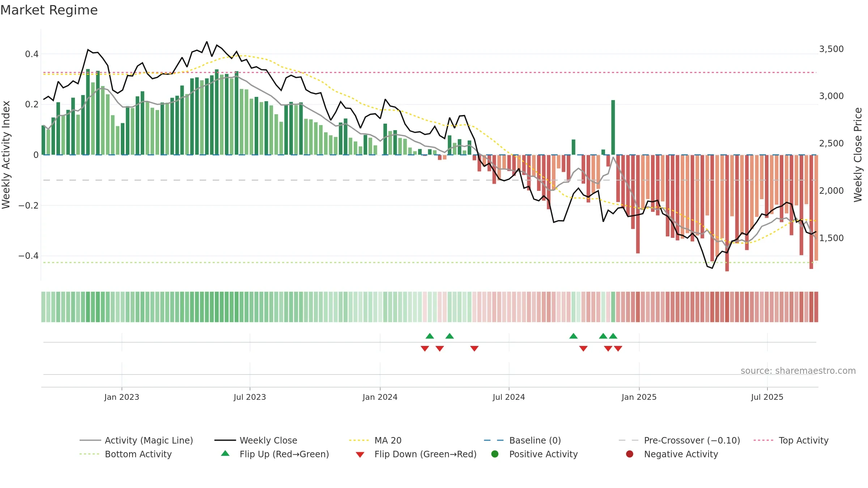Click the Weekly Activity Index axis label
This screenshot has height=488, width=868.
6,155
